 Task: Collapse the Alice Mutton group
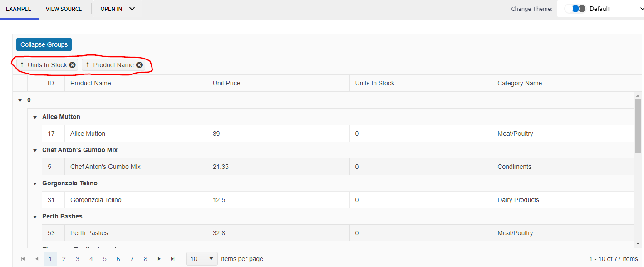35,117
